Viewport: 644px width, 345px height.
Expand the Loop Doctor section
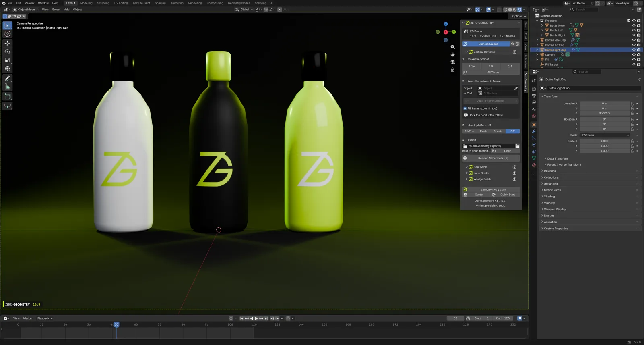[466, 173]
